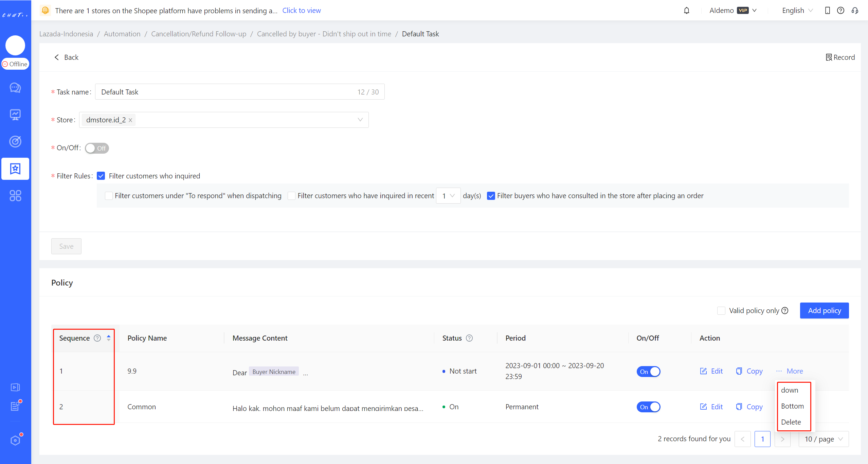This screenshot has height=464, width=868.
Task: Click the yellow alert bell icon
Action: 45,10
